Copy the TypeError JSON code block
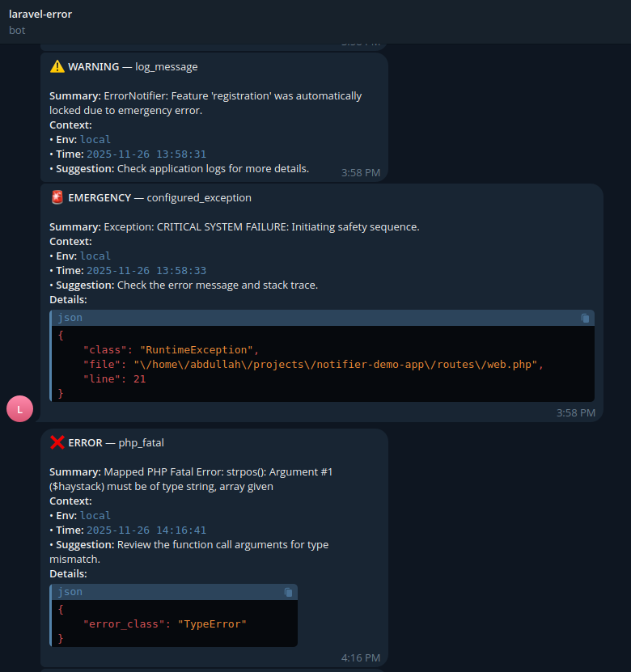The width and height of the screenshot is (631, 672). [289, 592]
